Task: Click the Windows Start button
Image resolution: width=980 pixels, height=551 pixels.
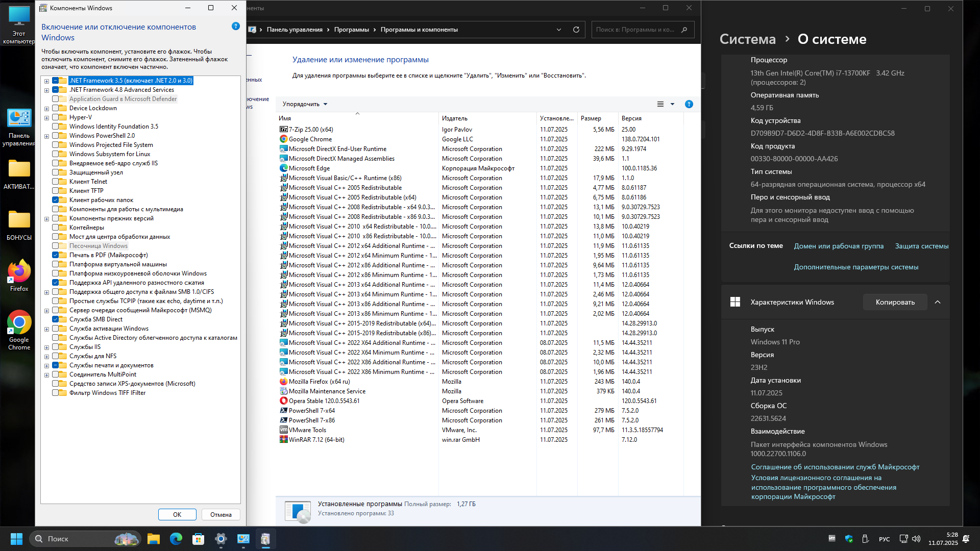Action: point(16,539)
